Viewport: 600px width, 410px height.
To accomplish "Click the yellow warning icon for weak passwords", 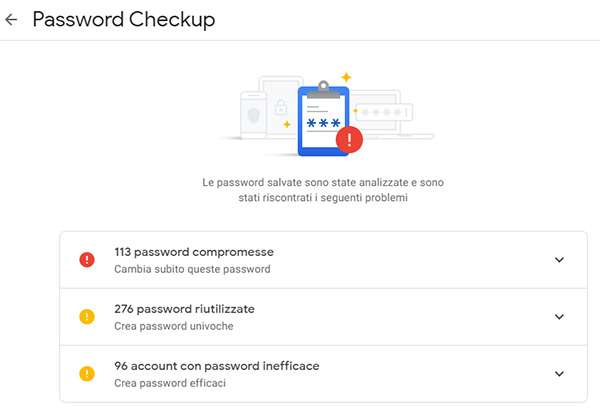I will click(x=87, y=374).
